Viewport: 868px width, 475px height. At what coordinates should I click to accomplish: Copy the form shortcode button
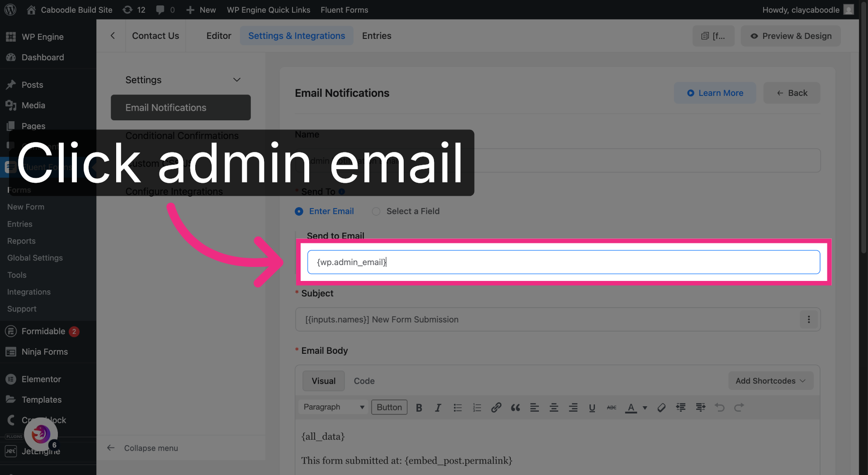pos(713,36)
